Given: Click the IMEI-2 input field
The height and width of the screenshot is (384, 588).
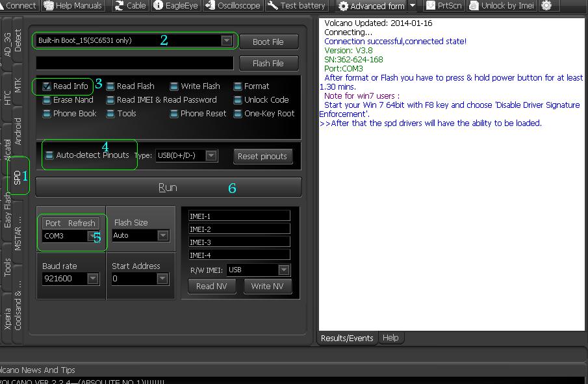Looking at the screenshot, I should click(239, 229).
